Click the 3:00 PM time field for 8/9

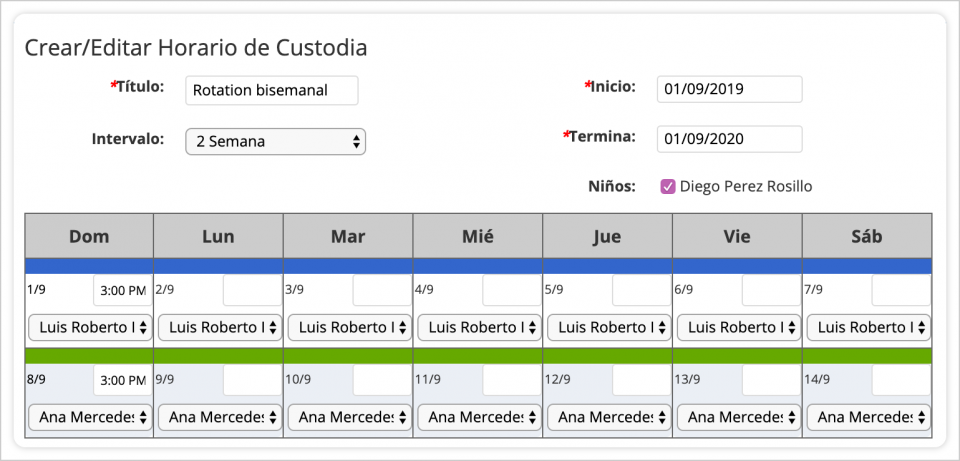[122, 380]
